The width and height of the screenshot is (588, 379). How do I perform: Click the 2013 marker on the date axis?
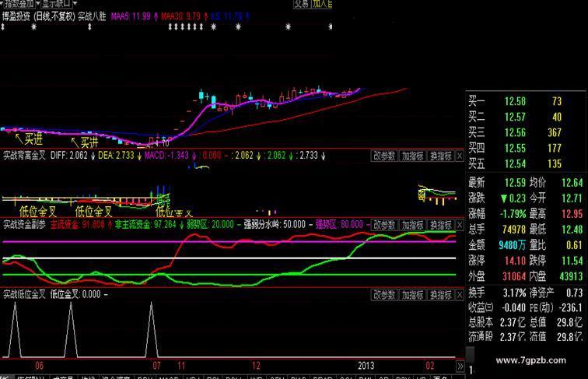(x=366, y=366)
